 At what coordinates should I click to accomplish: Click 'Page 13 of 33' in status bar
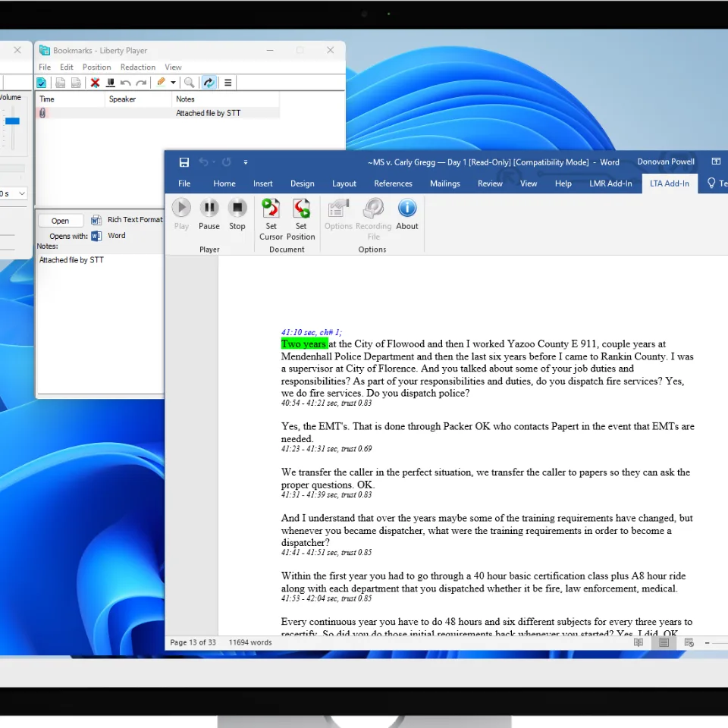tap(193, 642)
